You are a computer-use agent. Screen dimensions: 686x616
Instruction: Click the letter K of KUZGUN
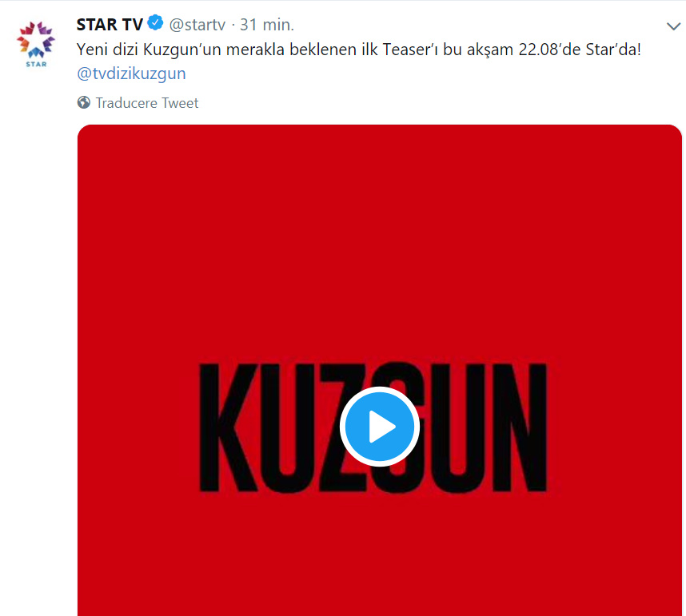pos(229,427)
